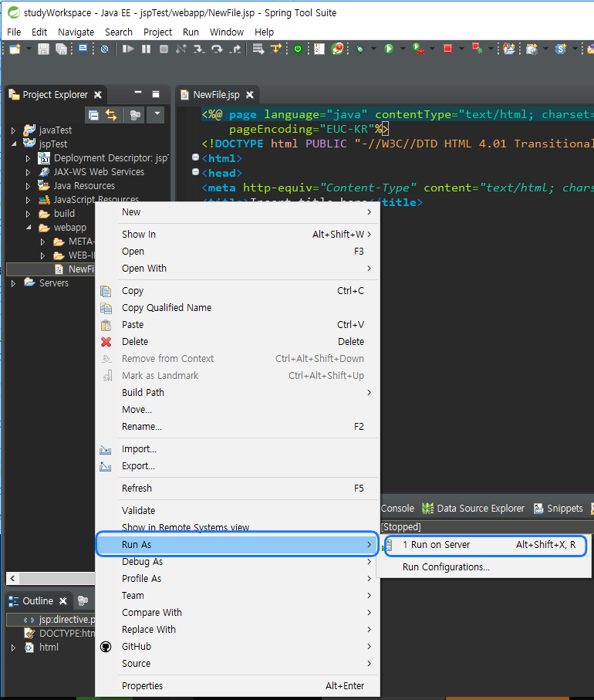
Task: Choose Debug As in context menu
Action: pos(238,562)
